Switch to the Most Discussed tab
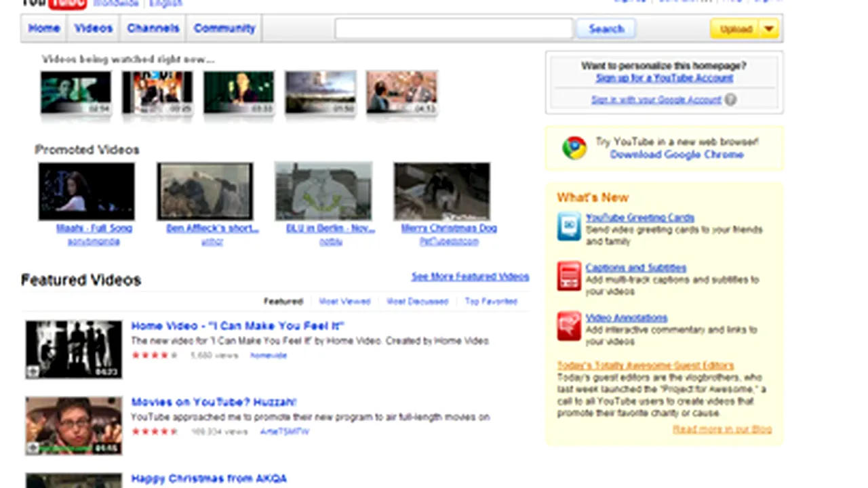The height and width of the screenshot is (488, 868). (417, 301)
